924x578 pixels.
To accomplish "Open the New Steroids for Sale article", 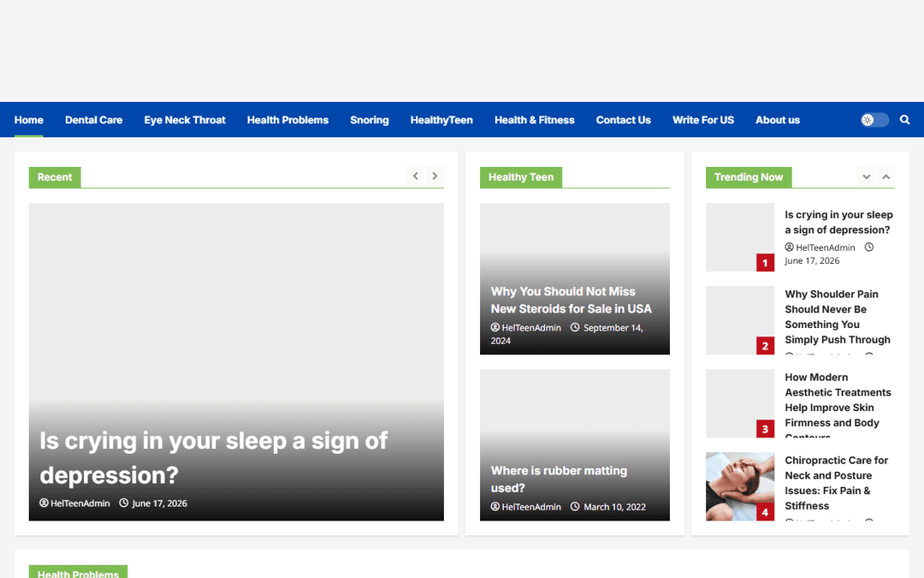I will pos(571,301).
